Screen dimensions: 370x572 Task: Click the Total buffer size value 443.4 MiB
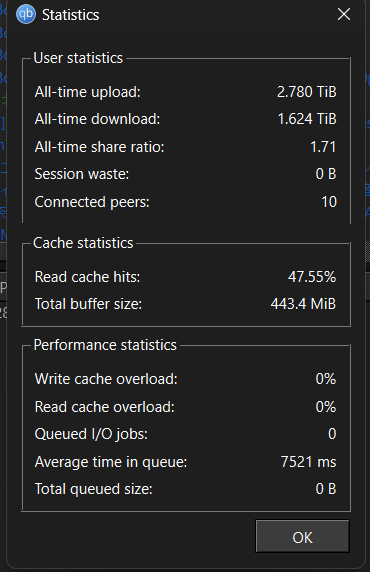(x=303, y=304)
